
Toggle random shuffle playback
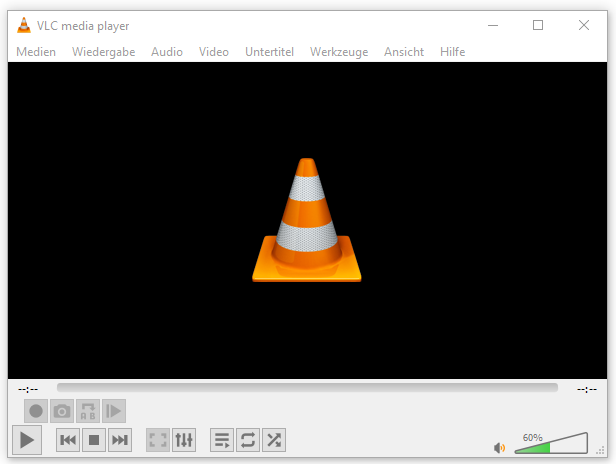pos(274,440)
